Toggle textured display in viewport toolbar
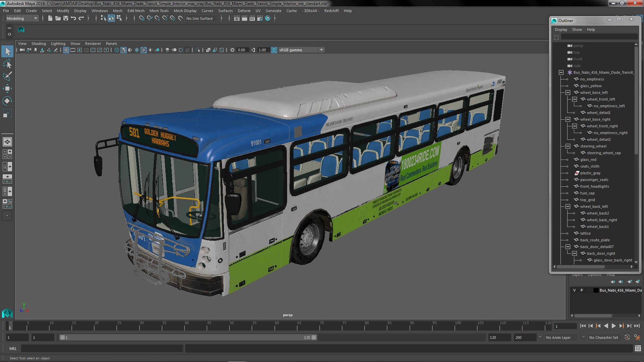Image resolution: width=644 pixels, height=362 pixels. click(x=144, y=50)
